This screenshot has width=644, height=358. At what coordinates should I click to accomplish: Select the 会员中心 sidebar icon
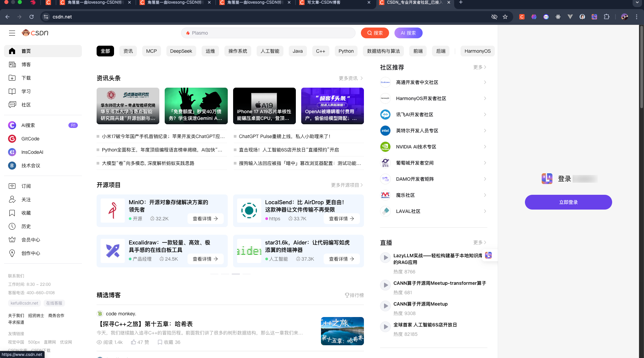[x=12, y=240]
